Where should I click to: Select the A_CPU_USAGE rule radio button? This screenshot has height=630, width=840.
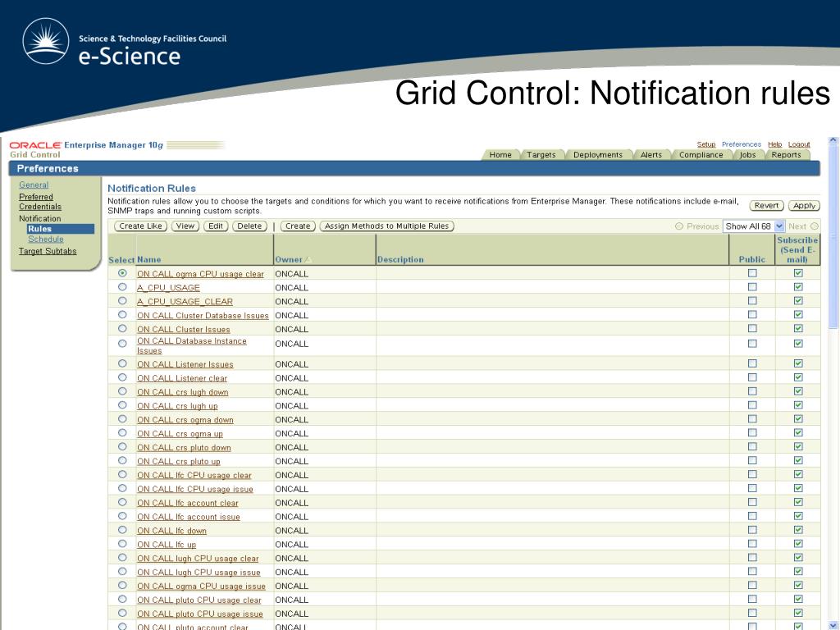tap(123, 287)
